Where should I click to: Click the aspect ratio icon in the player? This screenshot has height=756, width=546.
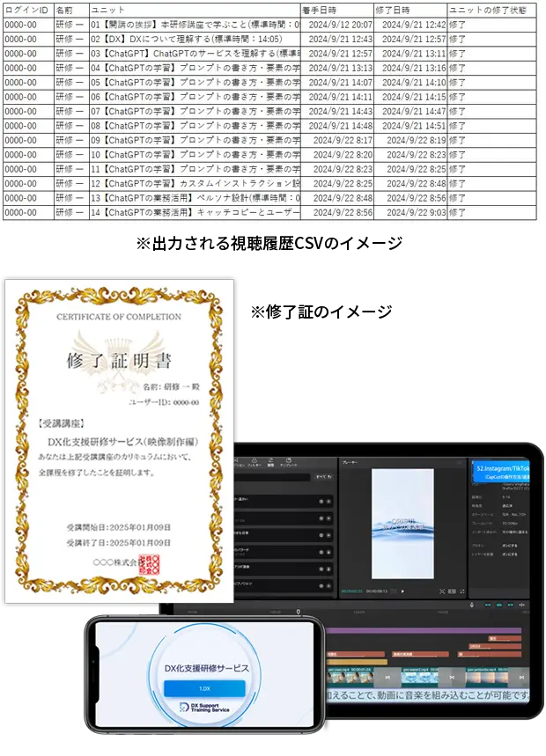(x=451, y=591)
